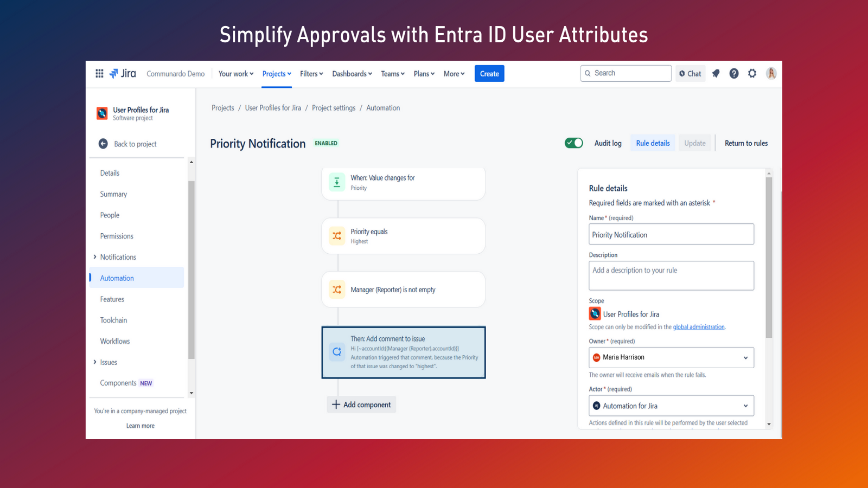Click the user profile avatar
This screenshot has height=488, width=868.
point(771,74)
